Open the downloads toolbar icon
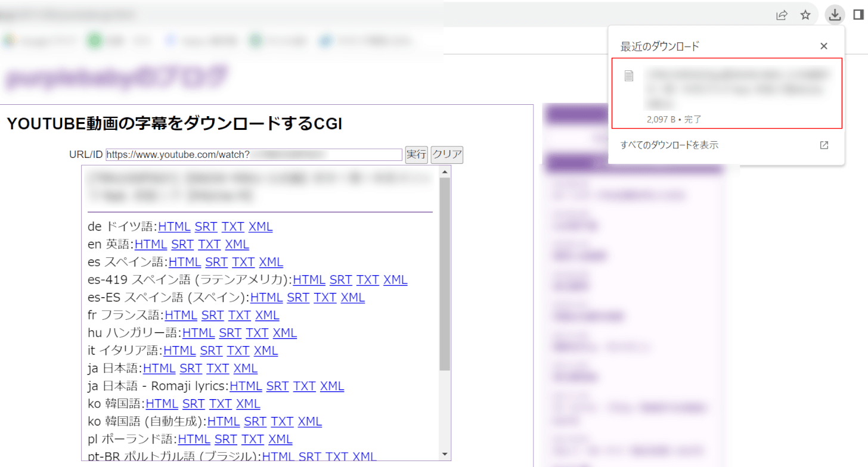868x467 pixels. pyautogui.click(x=835, y=15)
